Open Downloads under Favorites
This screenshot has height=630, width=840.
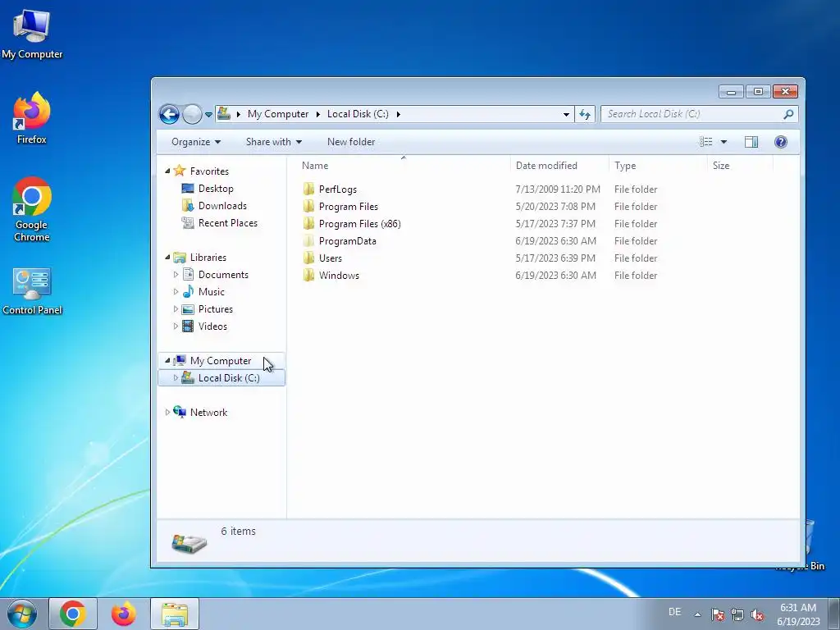(x=222, y=206)
